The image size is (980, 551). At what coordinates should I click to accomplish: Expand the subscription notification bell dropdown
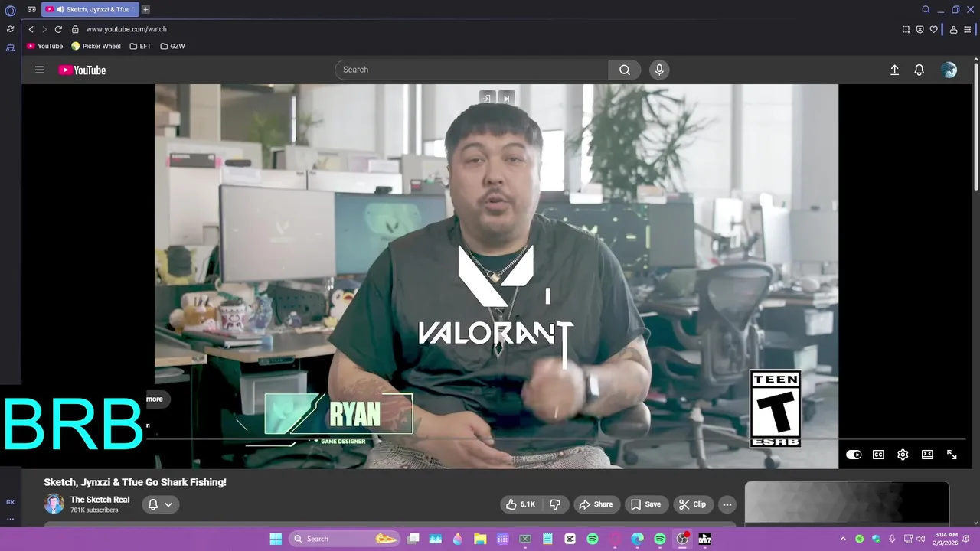[x=161, y=504]
